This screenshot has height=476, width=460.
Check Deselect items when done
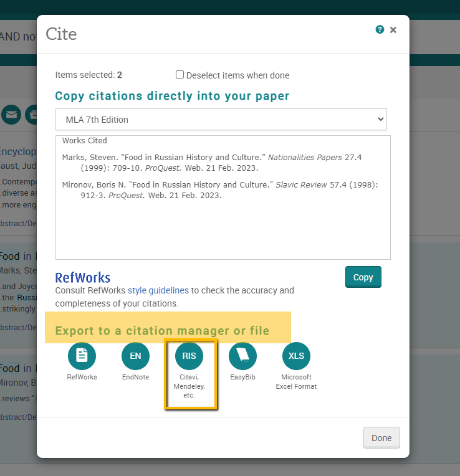180,74
